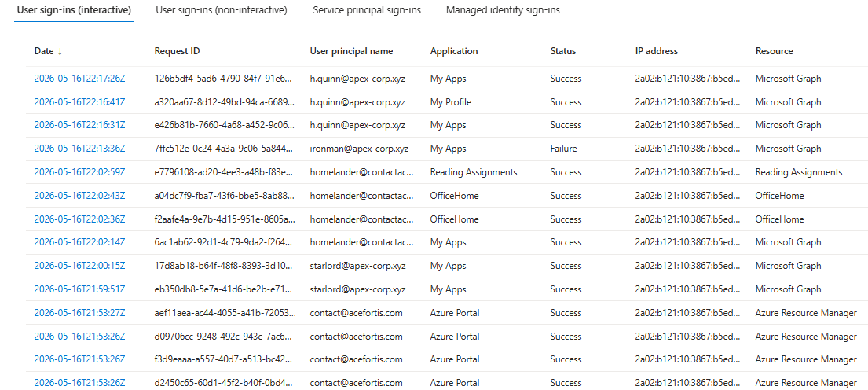This screenshot has width=868, height=390.
Task: Open the Service principal sign-ins tab
Action: pos(367,10)
